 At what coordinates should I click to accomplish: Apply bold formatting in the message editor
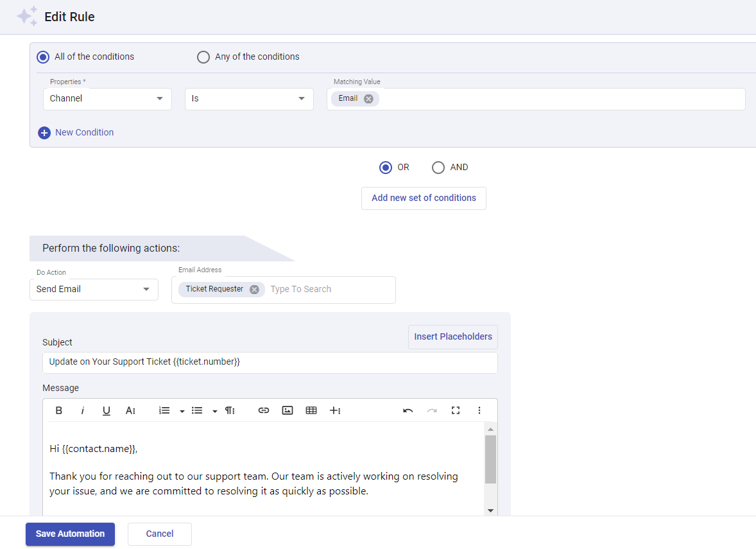coord(58,410)
